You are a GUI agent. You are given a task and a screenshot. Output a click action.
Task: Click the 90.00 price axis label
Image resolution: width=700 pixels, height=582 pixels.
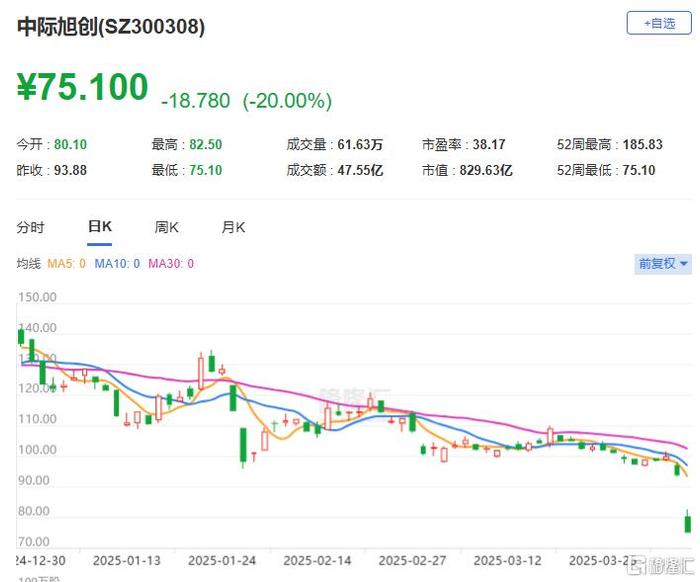pyautogui.click(x=34, y=481)
